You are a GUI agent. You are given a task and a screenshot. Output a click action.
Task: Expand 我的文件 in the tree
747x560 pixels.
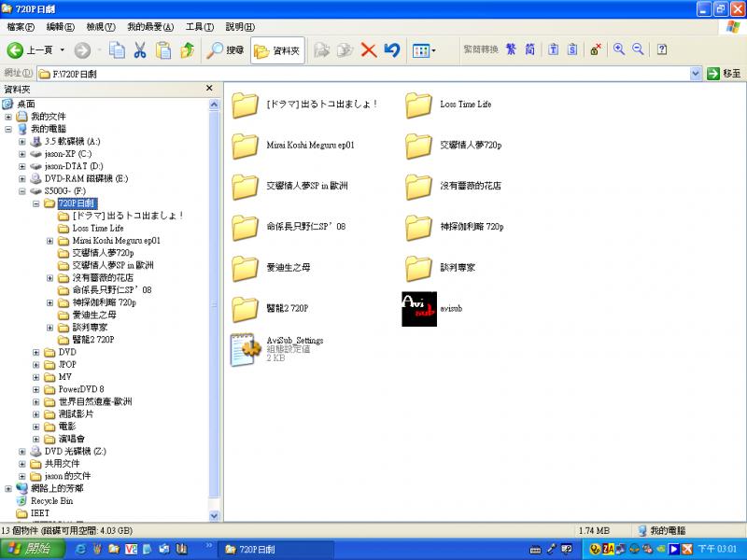click(8, 117)
